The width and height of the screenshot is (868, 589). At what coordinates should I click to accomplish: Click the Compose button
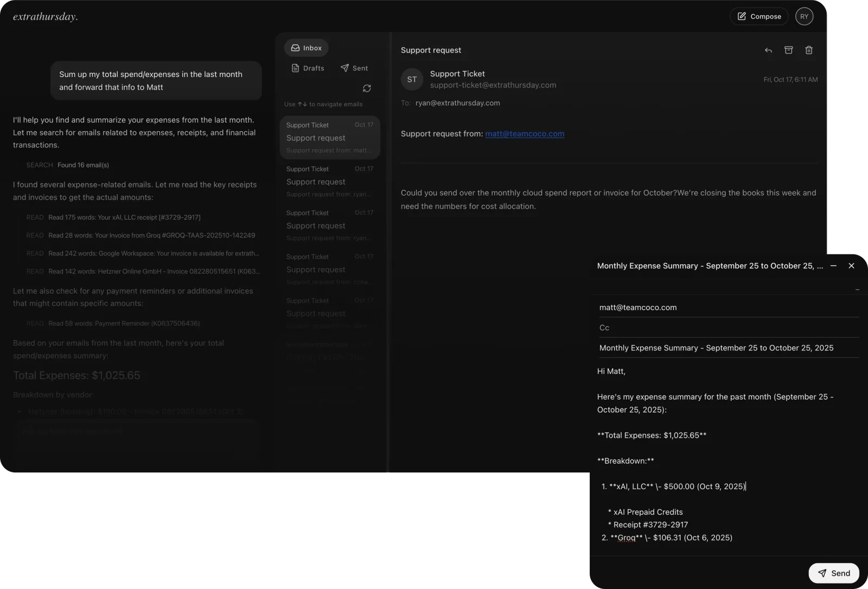coord(759,16)
